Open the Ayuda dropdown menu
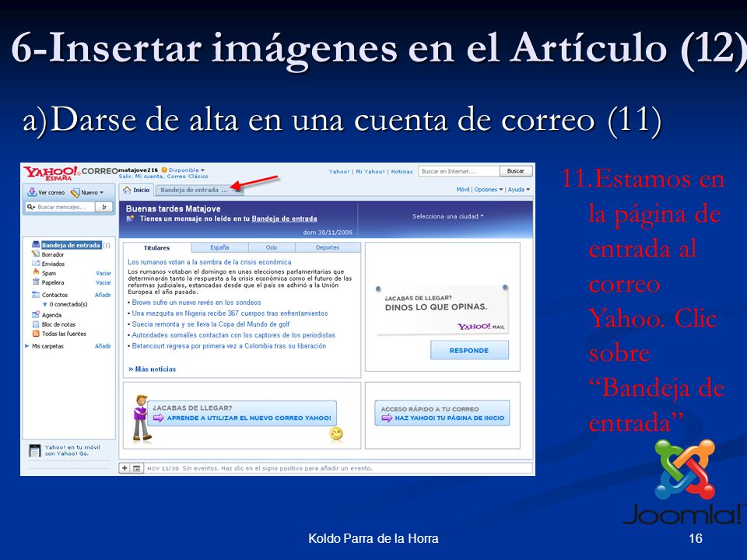Image resolution: width=747 pixels, height=560 pixels. click(519, 190)
